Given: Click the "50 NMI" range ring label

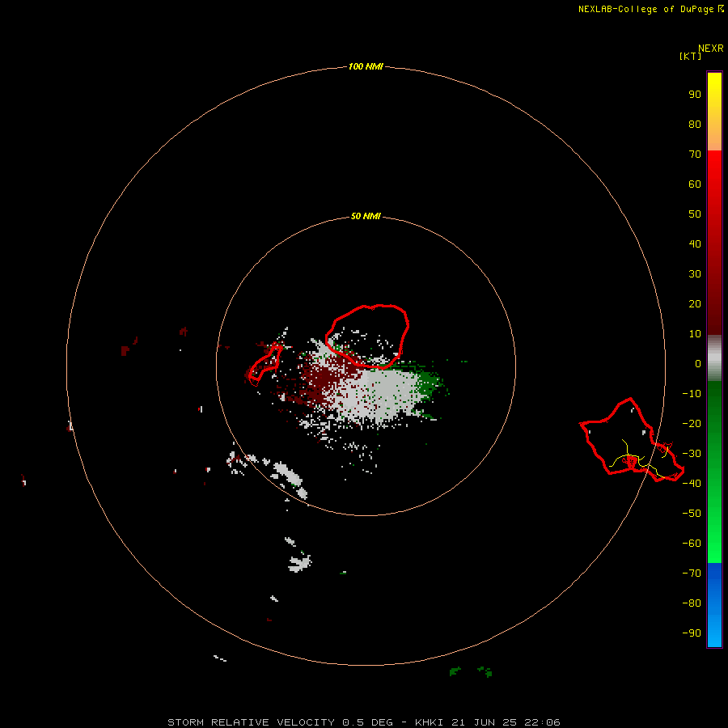Looking at the screenshot, I should click(366, 216).
